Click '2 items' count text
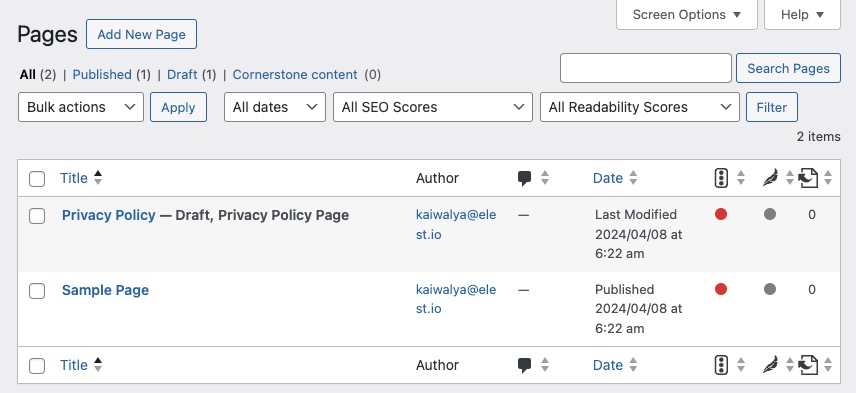This screenshot has height=393, width=856. pos(818,136)
